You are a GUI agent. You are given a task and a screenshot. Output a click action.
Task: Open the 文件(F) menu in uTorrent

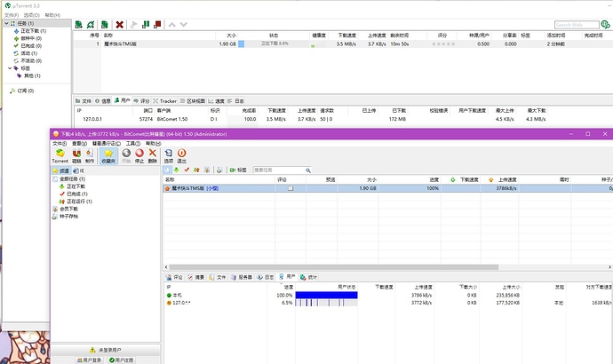pos(12,15)
